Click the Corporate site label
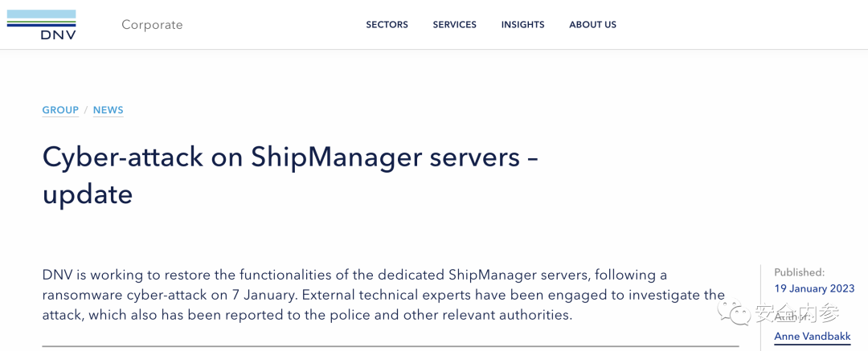The height and width of the screenshot is (351, 868). (152, 25)
